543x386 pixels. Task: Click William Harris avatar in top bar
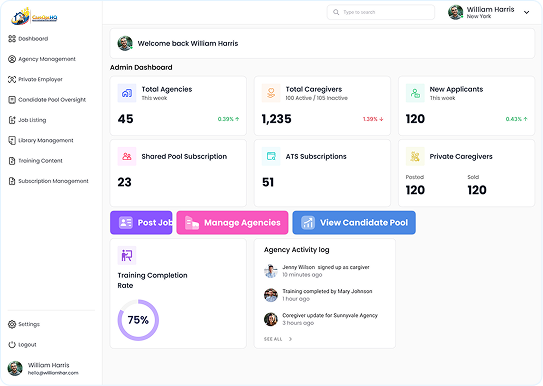pyautogui.click(x=455, y=12)
